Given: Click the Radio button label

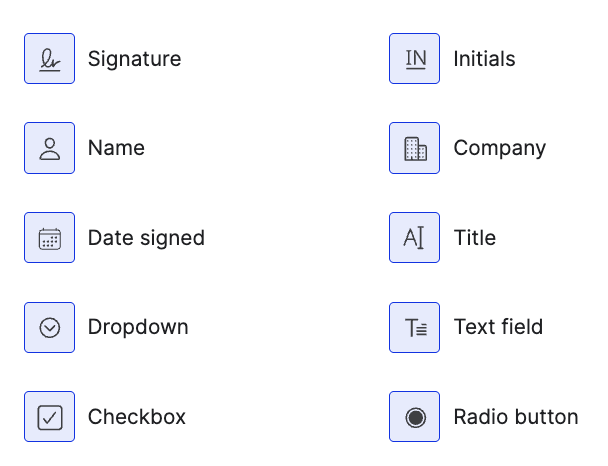Looking at the screenshot, I should [515, 417].
